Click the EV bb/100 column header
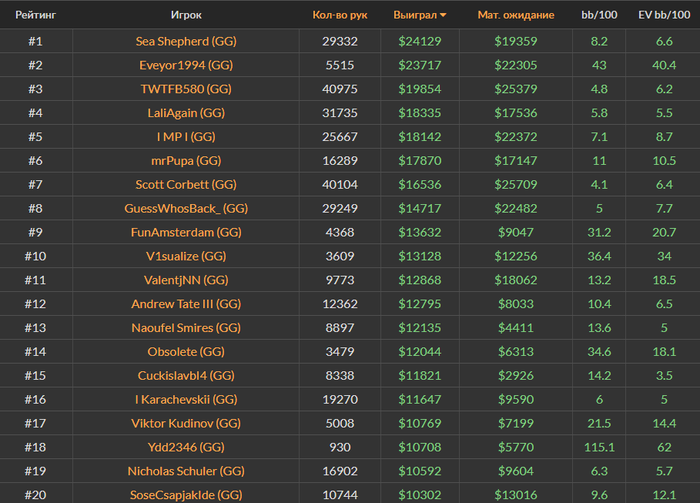Screen dimensions: 700x503 tap(663, 15)
